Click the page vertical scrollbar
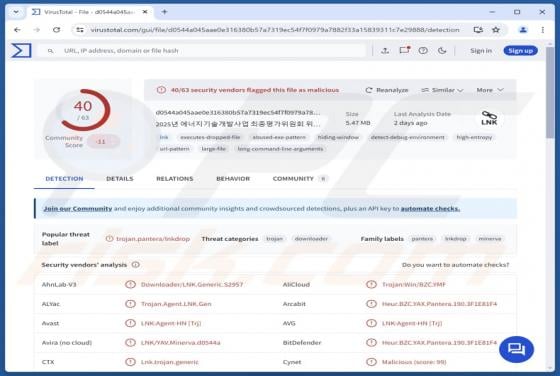 click(550, 93)
